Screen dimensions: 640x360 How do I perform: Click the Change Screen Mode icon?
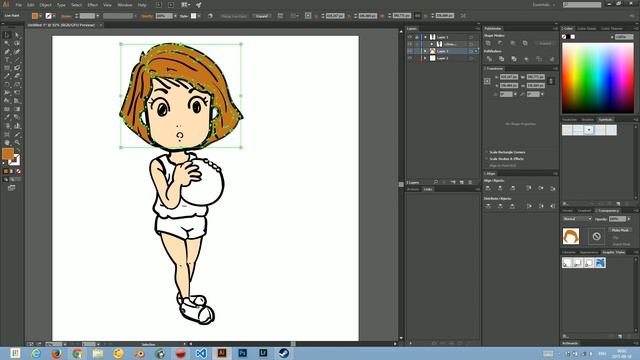point(11,188)
